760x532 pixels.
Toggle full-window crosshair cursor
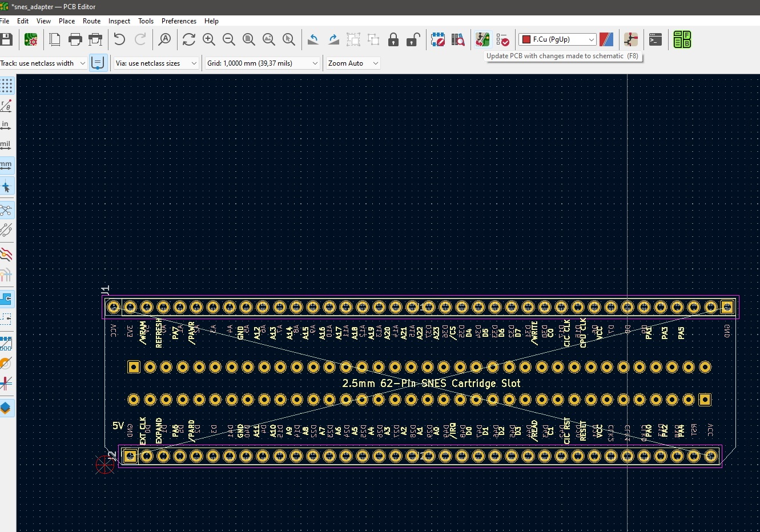coord(6,186)
